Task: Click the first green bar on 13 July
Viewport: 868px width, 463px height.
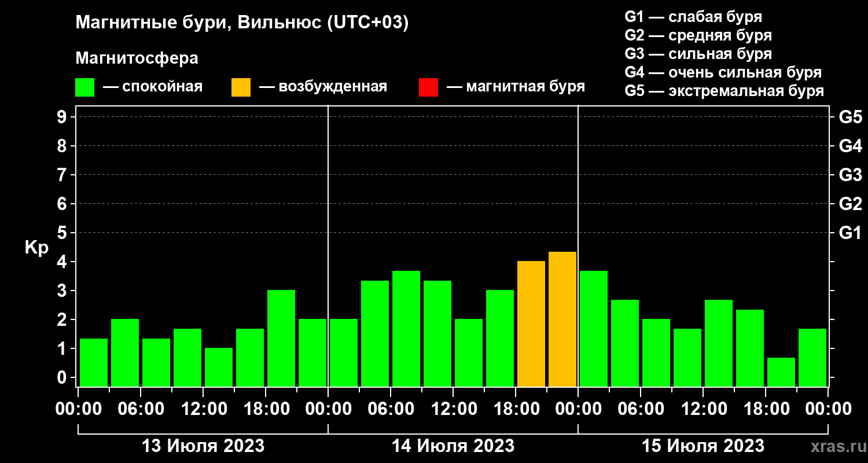Action: click(x=94, y=362)
